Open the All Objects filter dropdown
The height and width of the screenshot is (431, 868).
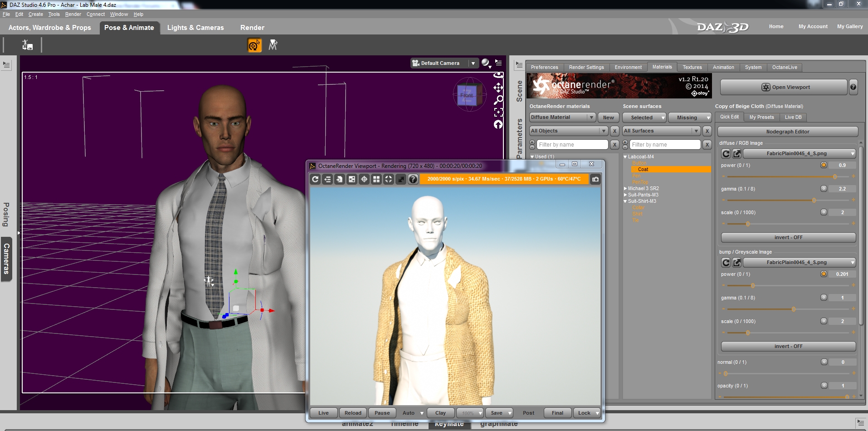pos(569,131)
